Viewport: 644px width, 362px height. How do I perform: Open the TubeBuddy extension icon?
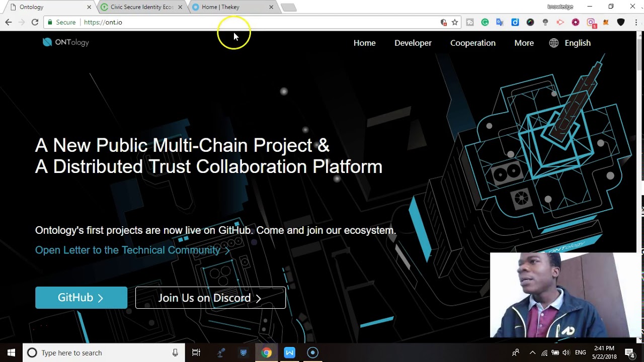coord(470,22)
